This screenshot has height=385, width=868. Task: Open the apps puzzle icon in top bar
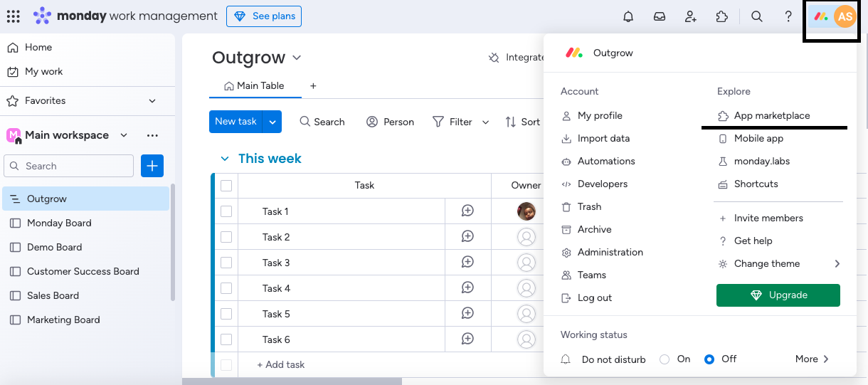(722, 16)
